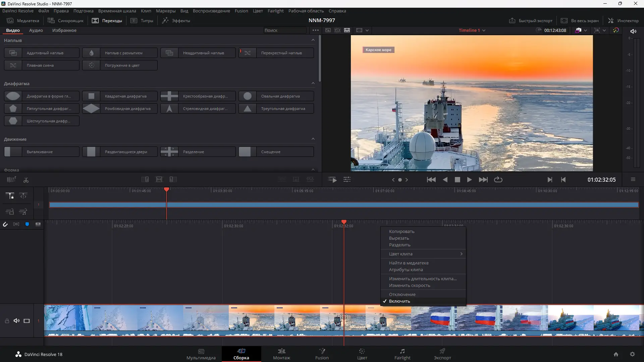
Task: Lock track 1 with lock icon
Action: [7, 321]
